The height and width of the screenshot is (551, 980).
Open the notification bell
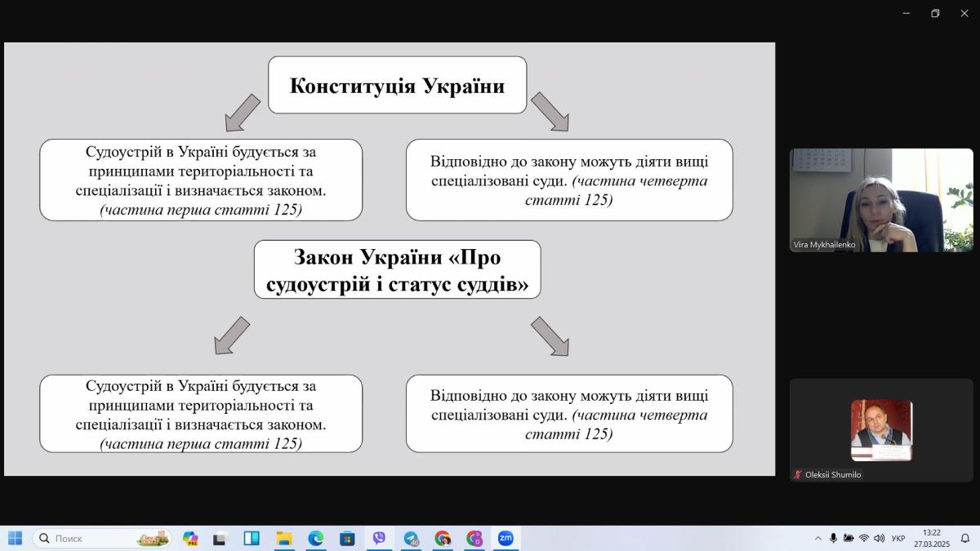pos(964,538)
